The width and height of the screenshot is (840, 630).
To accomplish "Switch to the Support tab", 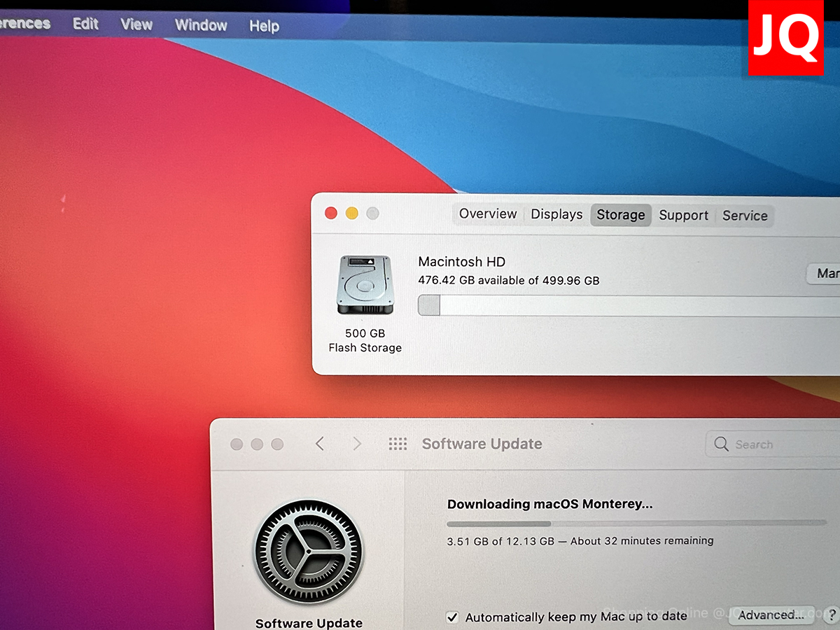I will coord(683,216).
